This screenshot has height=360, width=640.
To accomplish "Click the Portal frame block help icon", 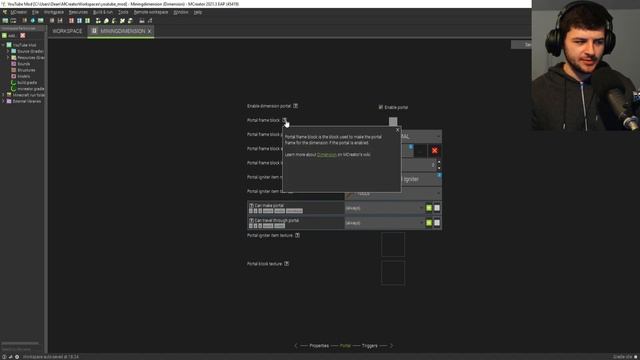I will [x=284, y=120].
